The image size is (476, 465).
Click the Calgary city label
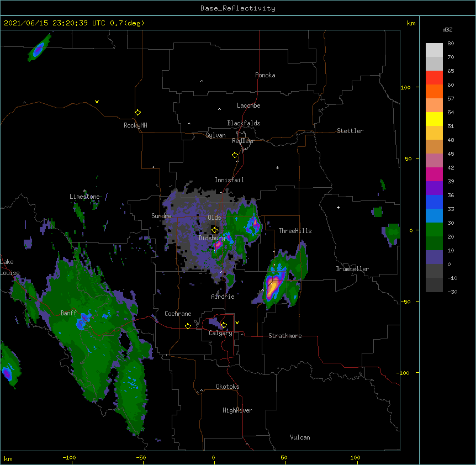click(220, 333)
